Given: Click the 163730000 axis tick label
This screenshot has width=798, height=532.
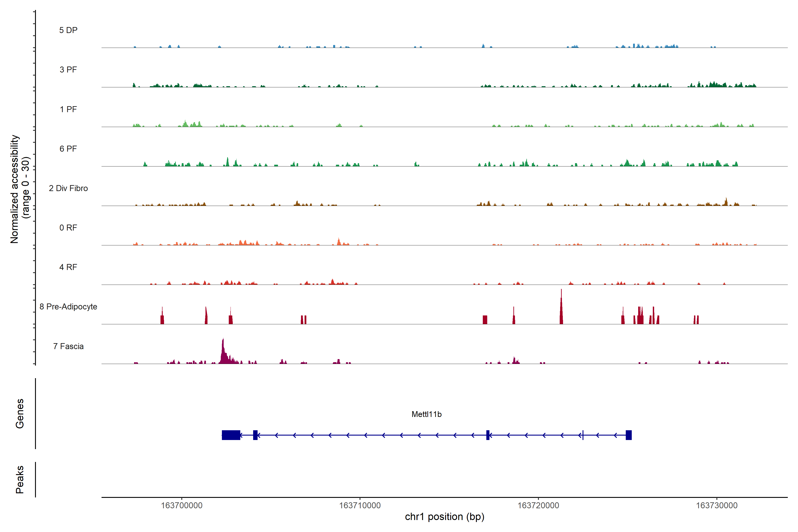Looking at the screenshot, I should (717, 506).
